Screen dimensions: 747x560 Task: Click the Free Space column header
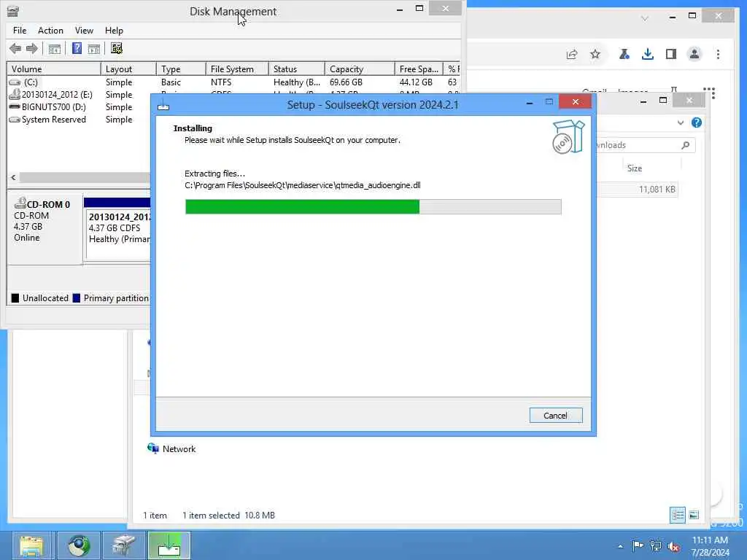(419, 69)
